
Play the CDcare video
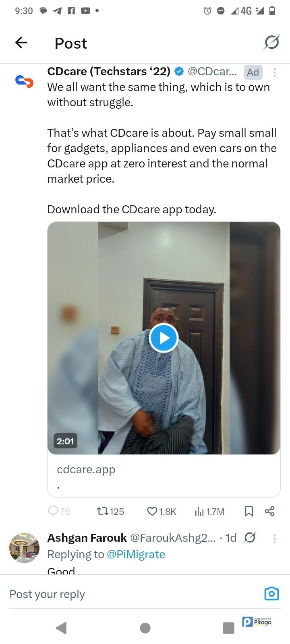coord(164,338)
